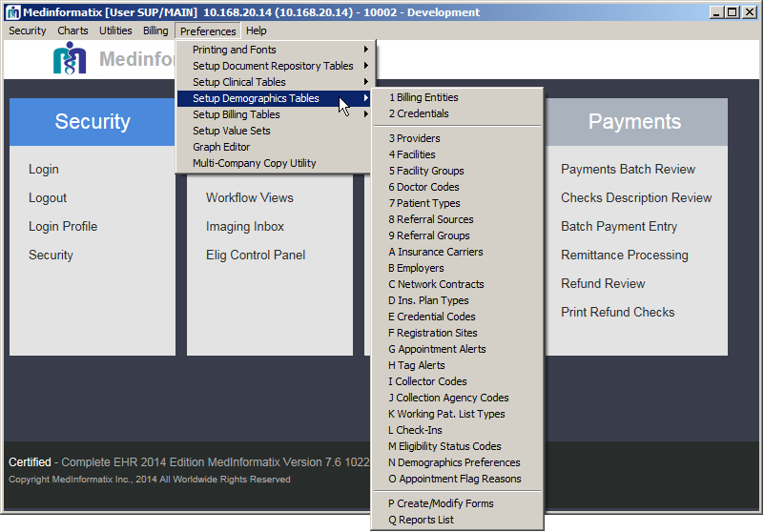Image resolution: width=764 pixels, height=532 pixels.
Task: Open 8 Referral Sources
Action: (457, 219)
